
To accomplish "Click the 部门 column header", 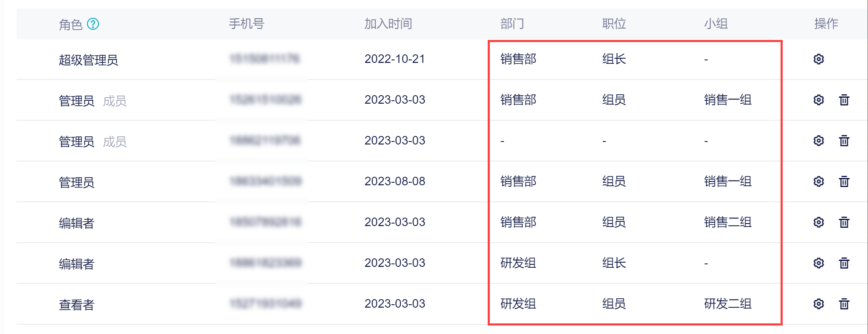I will 512,24.
